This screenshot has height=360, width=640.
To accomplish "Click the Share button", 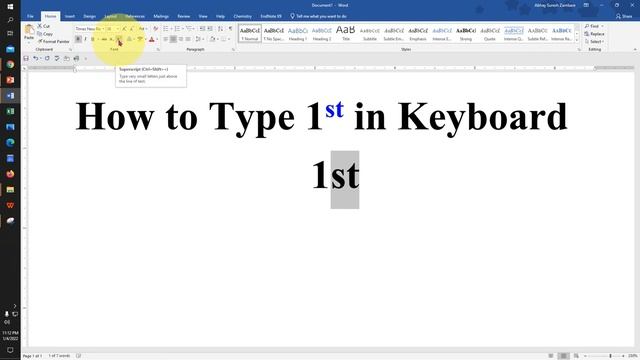I will click(x=624, y=16).
